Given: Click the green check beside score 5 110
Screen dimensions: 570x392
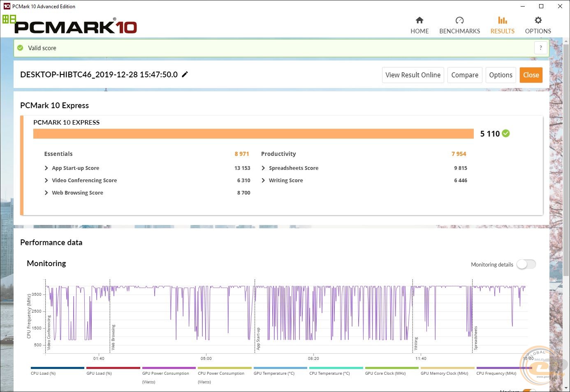Looking at the screenshot, I should pyautogui.click(x=506, y=133).
